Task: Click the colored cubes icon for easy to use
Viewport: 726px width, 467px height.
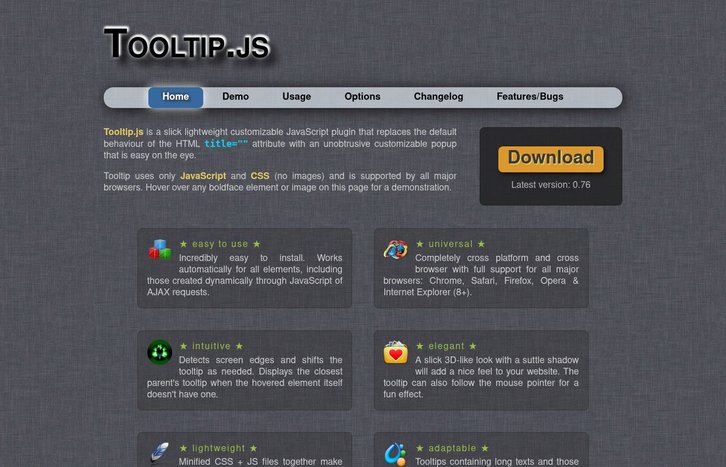Action: tap(160, 249)
